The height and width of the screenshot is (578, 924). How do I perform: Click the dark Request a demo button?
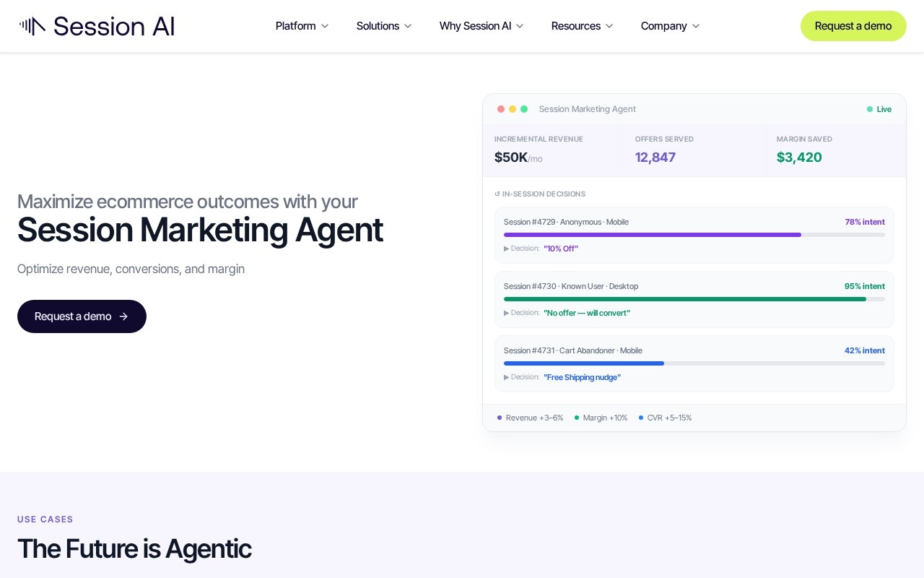[x=82, y=316]
